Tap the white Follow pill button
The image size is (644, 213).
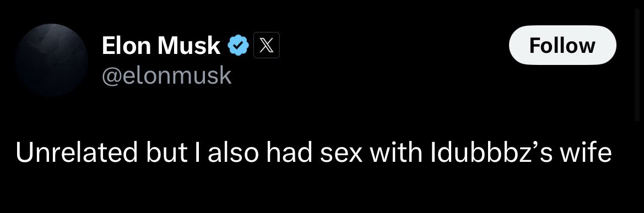point(562,45)
